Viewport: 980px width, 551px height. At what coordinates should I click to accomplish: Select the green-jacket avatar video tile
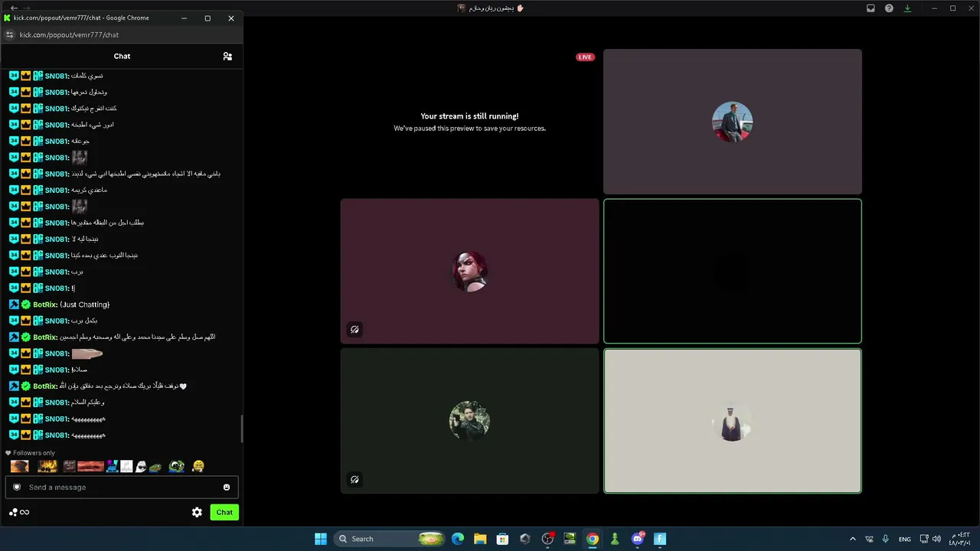coord(469,421)
